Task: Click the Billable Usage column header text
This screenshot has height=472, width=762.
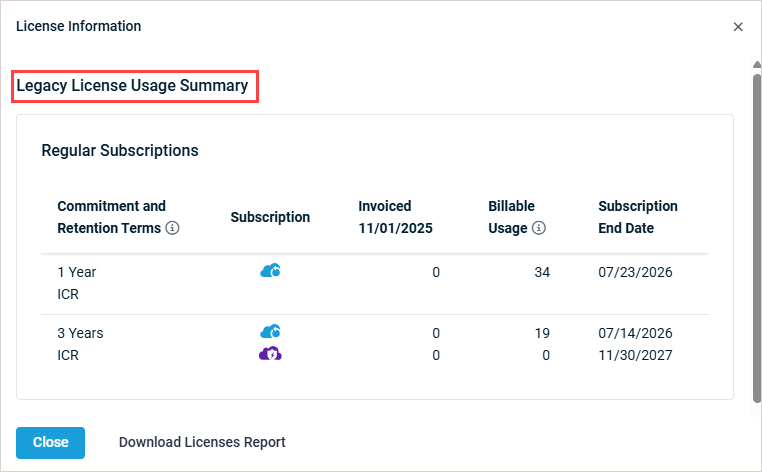Action: (x=508, y=217)
